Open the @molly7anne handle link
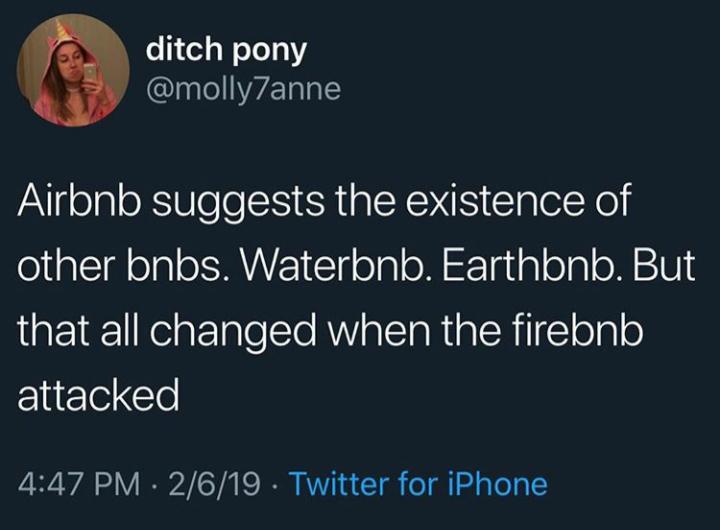Screen dimensions: 720x530 [243, 90]
